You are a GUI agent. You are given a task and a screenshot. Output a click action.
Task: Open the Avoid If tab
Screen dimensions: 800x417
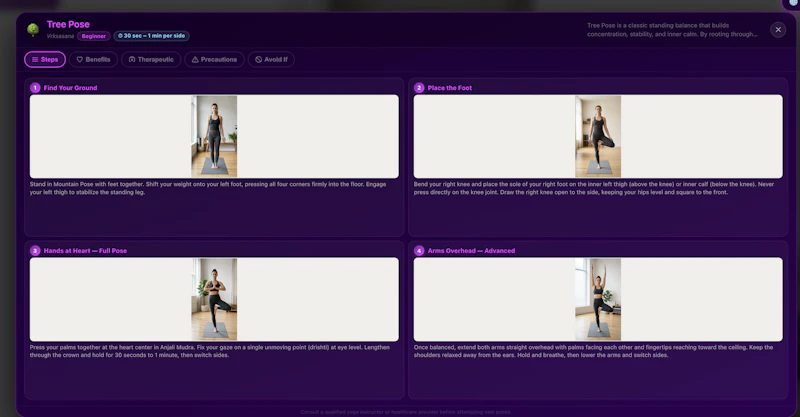tap(271, 60)
